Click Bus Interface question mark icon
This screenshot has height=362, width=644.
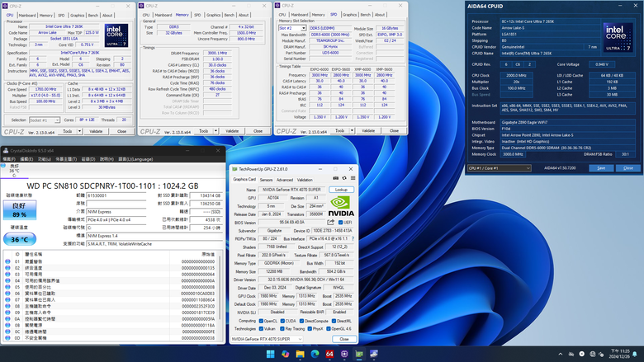(x=353, y=238)
